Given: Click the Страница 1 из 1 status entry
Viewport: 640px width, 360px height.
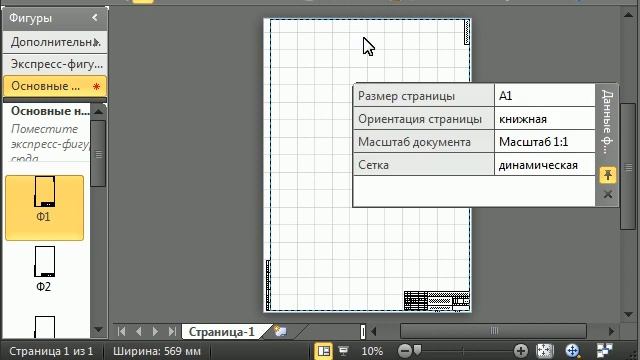Looking at the screenshot, I should pyautogui.click(x=51, y=351).
